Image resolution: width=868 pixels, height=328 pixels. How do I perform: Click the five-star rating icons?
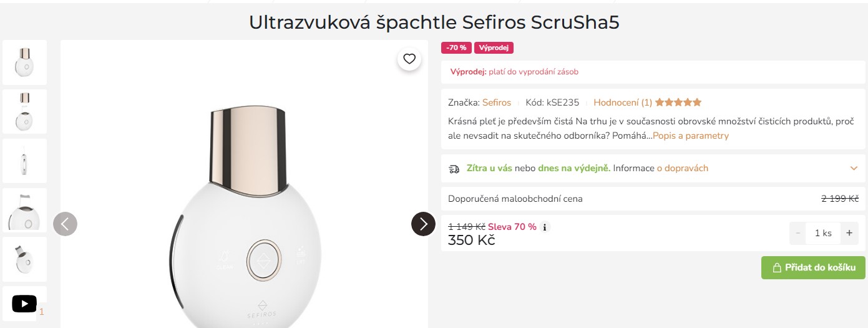point(678,102)
